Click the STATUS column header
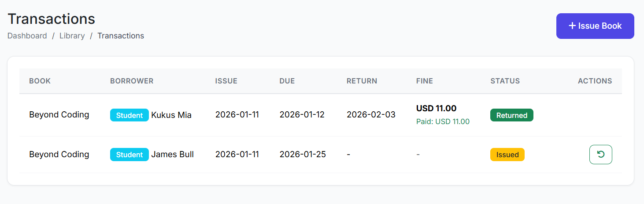Viewport: 644px width, 204px height. pyautogui.click(x=505, y=81)
